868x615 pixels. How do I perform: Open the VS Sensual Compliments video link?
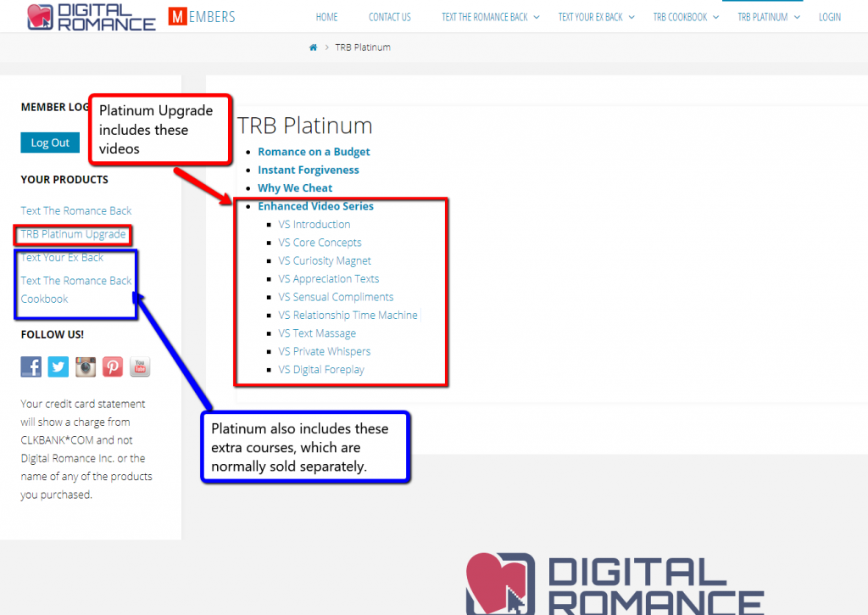336,297
